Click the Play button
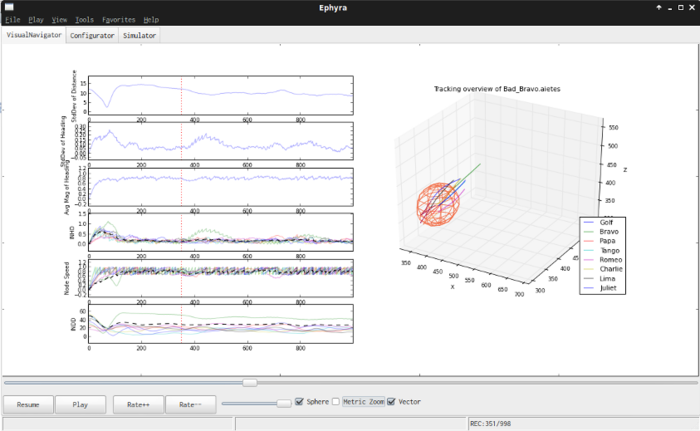The image size is (700, 431). pyautogui.click(x=80, y=405)
